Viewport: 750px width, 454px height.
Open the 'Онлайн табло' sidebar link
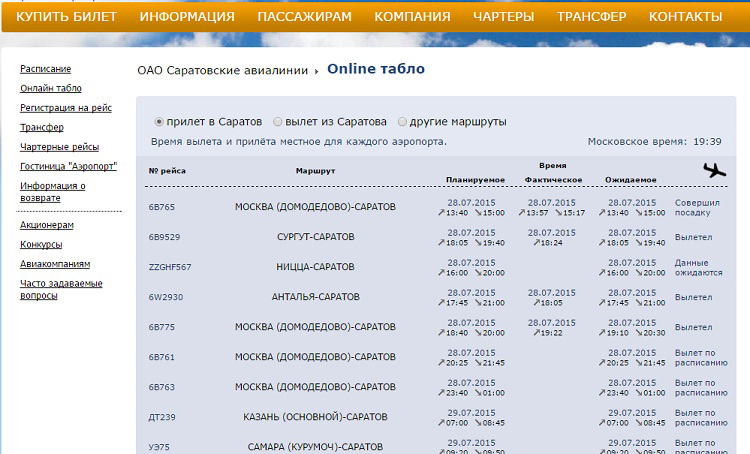(50, 88)
